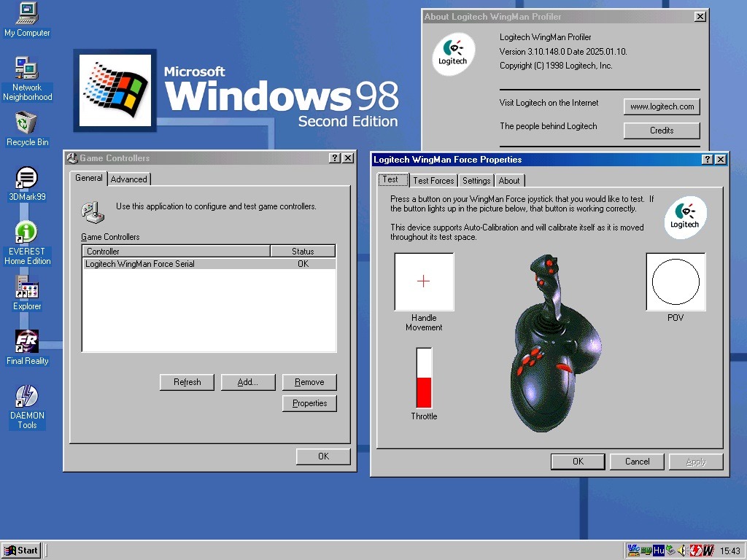The height and width of the screenshot is (560, 747).
Task: Click the www.logitech.com button
Action: 662,106
